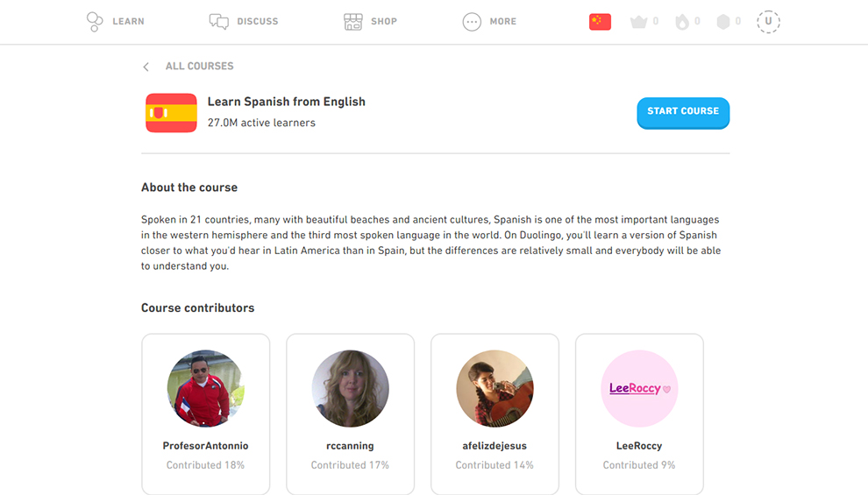868x495 pixels.
Task: Click the lingot gem icon
Action: 723,22
